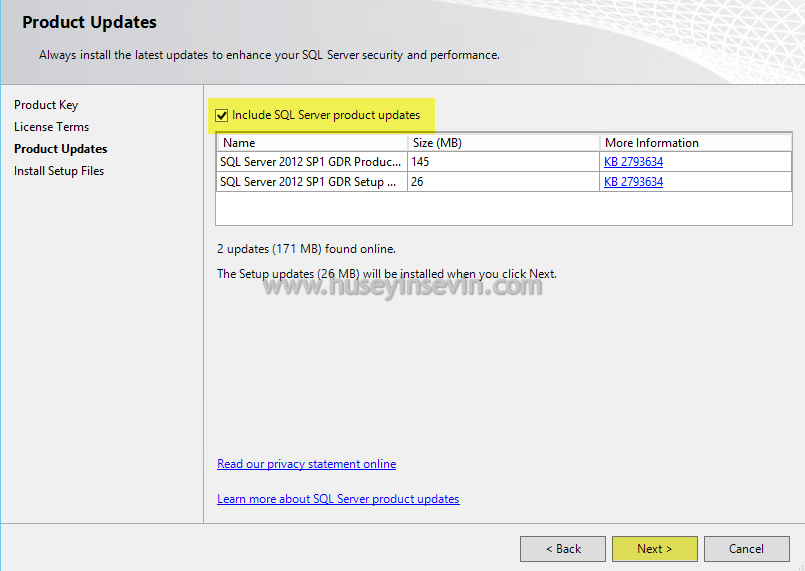Click the Back button
Image resolution: width=805 pixels, height=571 pixels.
[563, 549]
